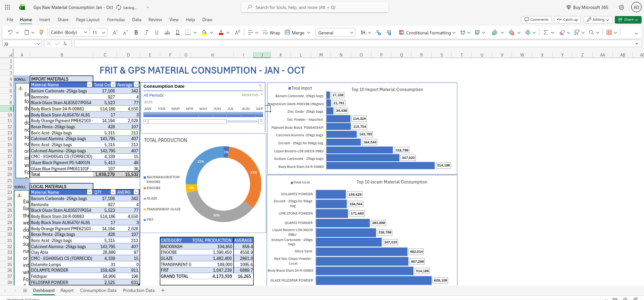Click the search box for tools and help

(x=315, y=8)
